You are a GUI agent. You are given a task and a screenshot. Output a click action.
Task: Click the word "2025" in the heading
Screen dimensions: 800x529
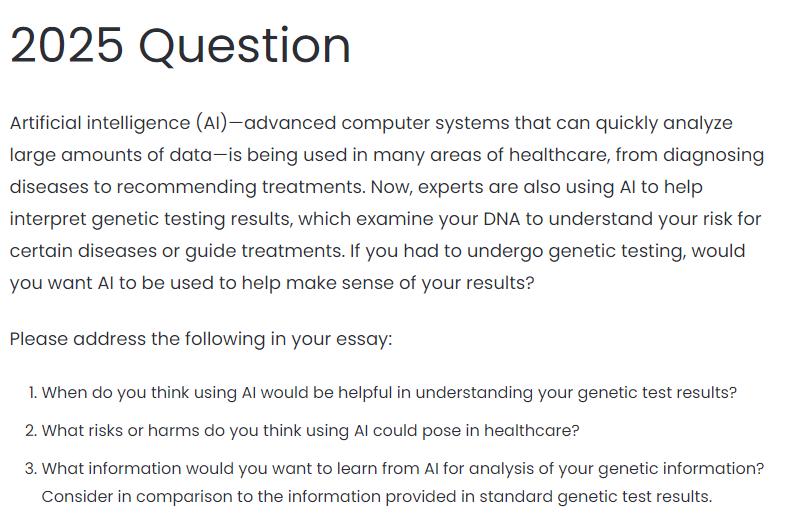pos(66,46)
